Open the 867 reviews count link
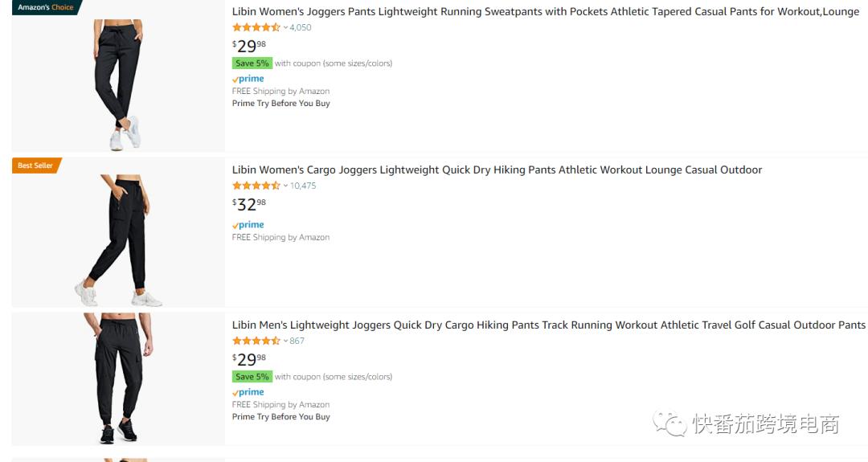Viewport: 868px width, 462px height. (297, 341)
